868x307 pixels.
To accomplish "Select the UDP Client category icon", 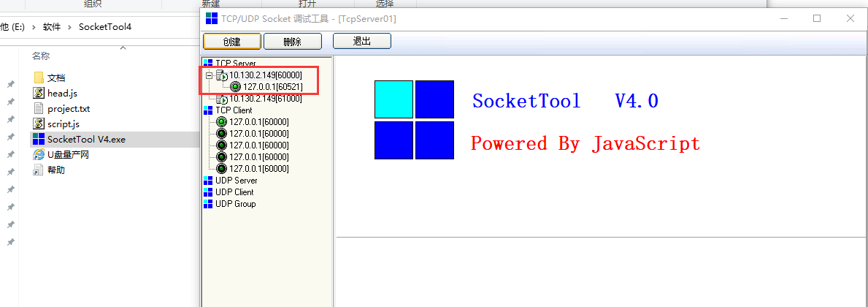I will pyautogui.click(x=208, y=192).
